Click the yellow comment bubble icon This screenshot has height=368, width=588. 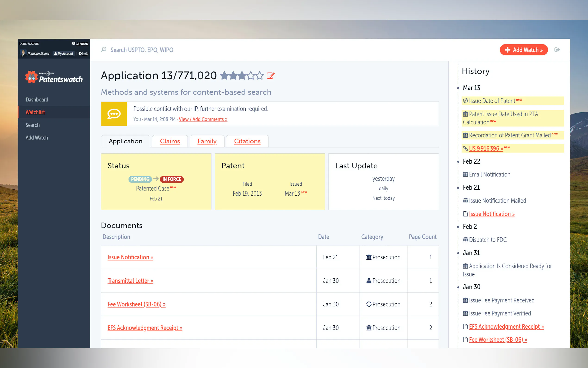114,114
